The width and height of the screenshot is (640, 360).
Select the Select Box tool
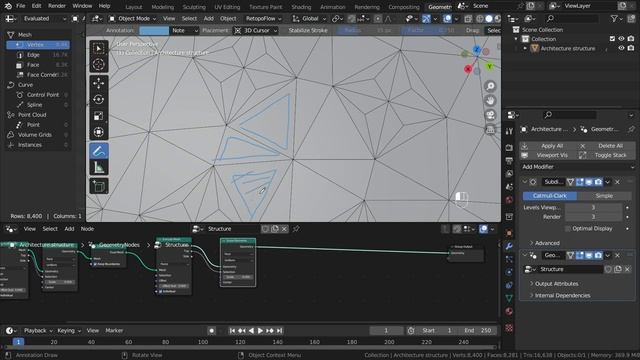[98, 49]
